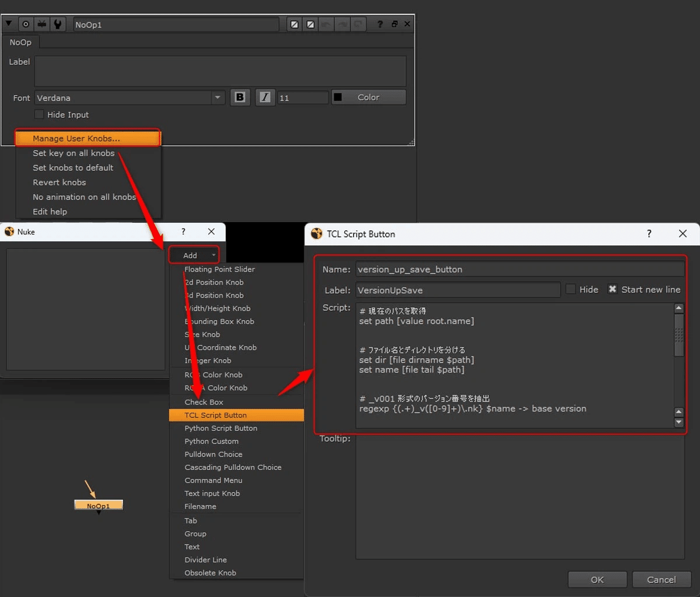Viewport: 700px width, 597px height.
Task: Click the font size field showing 11
Action: tap(303, 98)
